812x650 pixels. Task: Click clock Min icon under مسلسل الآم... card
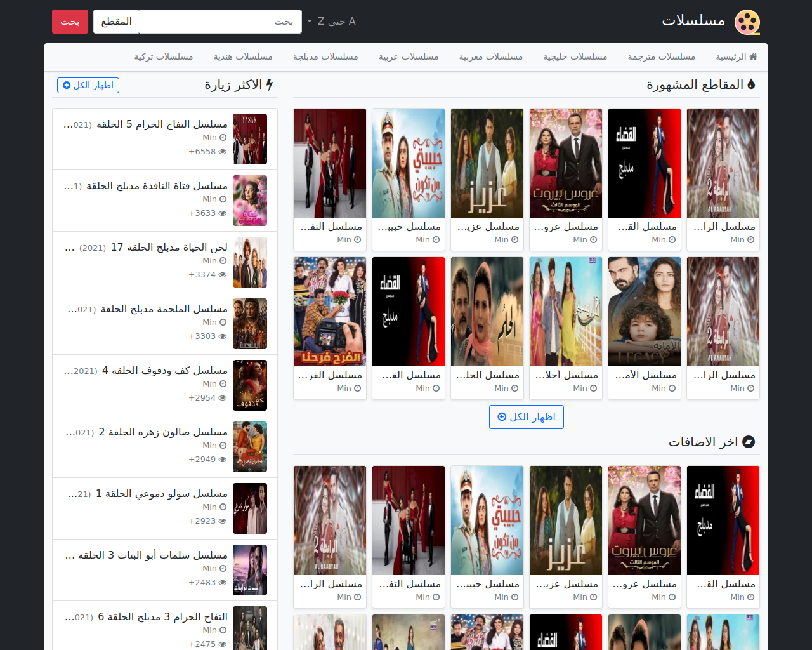tap(672, 388)
